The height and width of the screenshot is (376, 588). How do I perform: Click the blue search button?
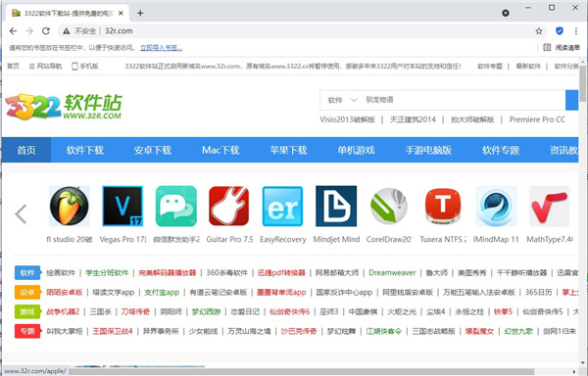click(x=572, y=100)
